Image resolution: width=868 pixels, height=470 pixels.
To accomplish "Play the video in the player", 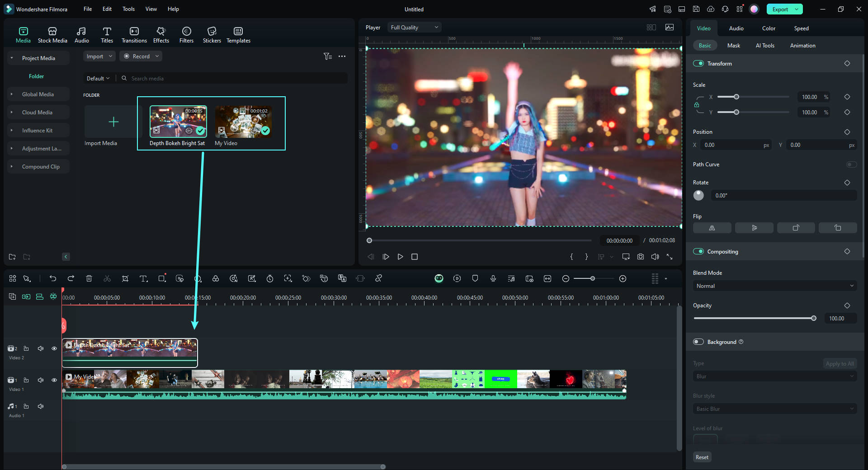I will coord(400,257).
